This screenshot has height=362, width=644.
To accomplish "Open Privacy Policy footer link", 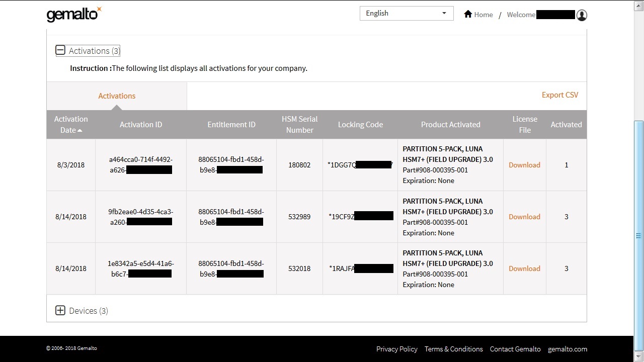I will tap(396, 349).
